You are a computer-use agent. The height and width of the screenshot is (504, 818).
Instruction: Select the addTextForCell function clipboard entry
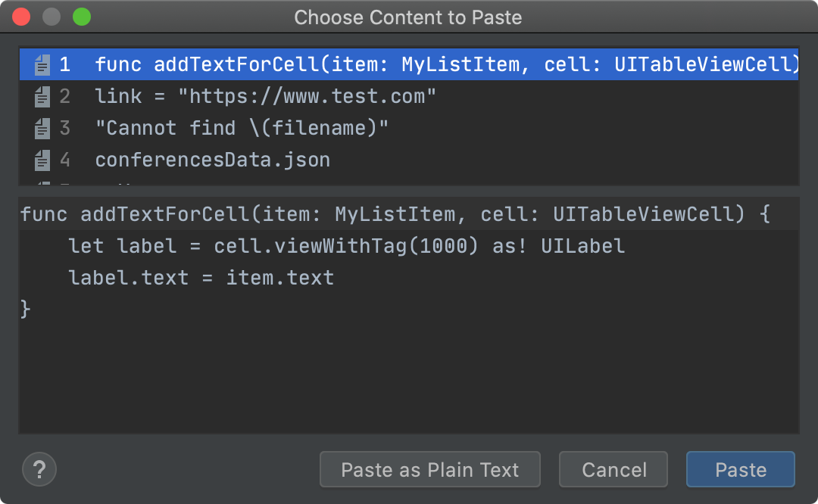447,65
